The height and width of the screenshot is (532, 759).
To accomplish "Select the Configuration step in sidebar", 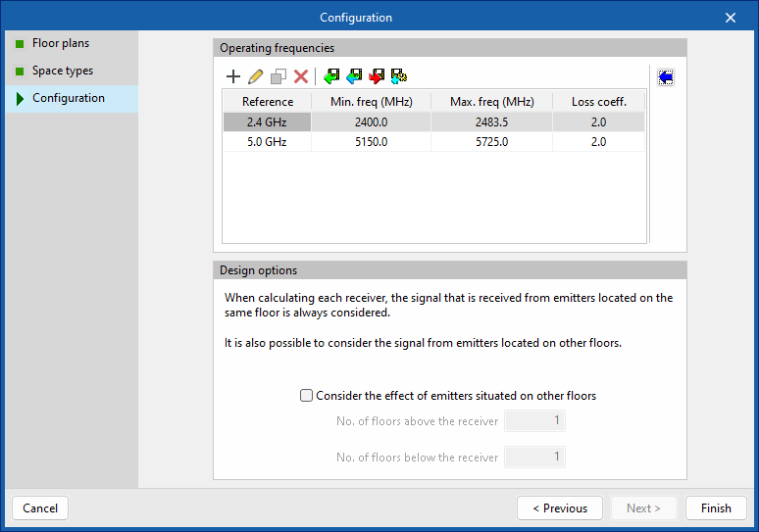I will tap(72, 99).
